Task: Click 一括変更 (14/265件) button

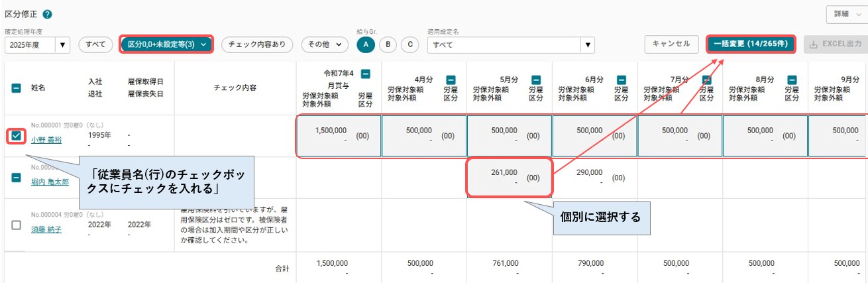Action: pos(751,44)
